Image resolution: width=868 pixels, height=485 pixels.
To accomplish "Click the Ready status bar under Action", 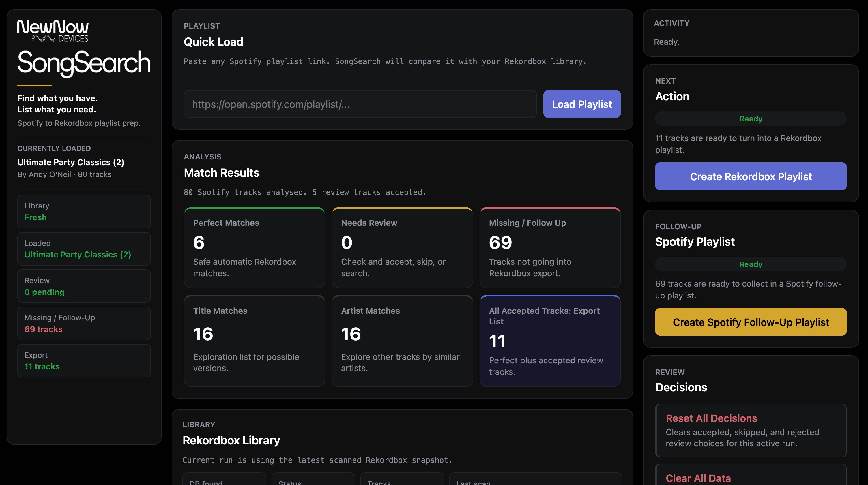I will coord(751,119).
